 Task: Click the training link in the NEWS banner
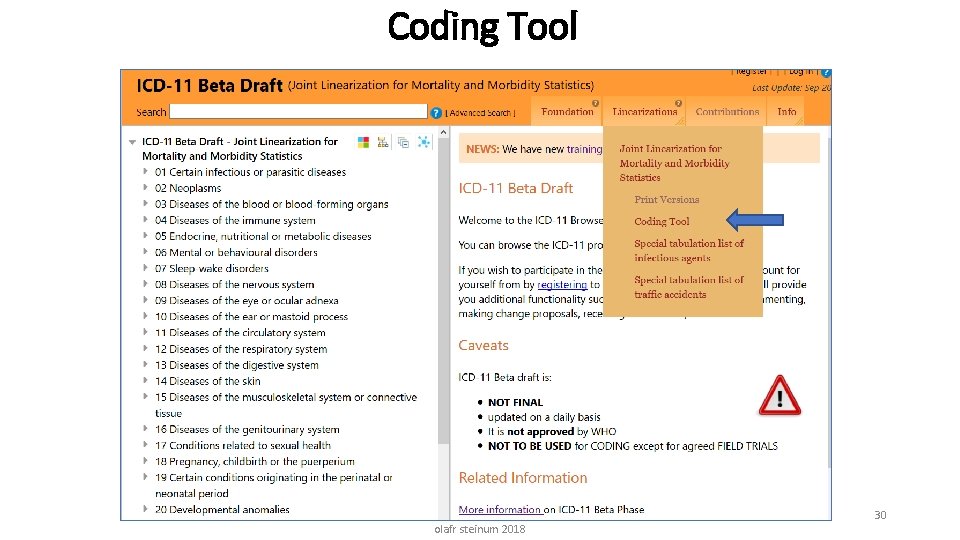(x=584, y=149)
